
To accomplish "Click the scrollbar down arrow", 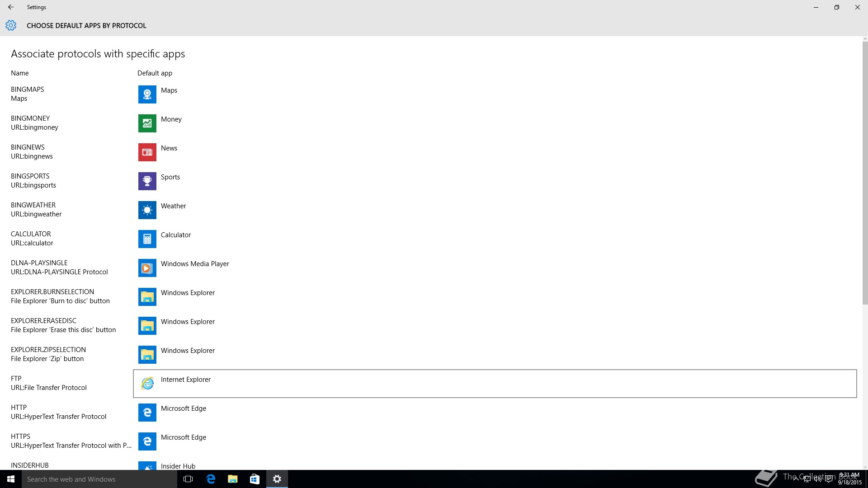I will 865,467.
